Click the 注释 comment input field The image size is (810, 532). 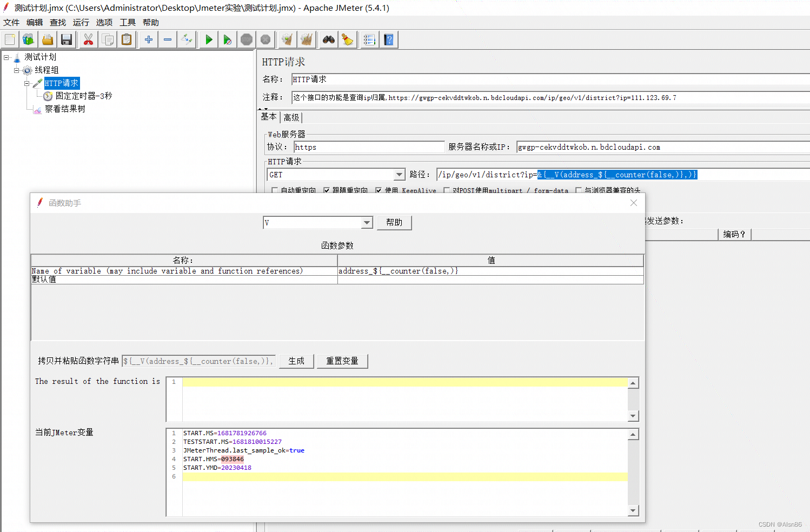(x=550, y=97)
